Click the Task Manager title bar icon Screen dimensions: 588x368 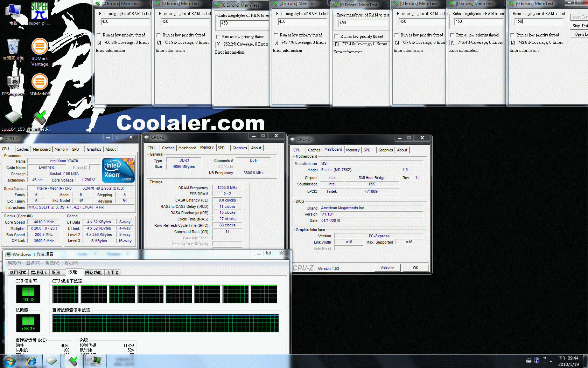click(x=8, y=254)
